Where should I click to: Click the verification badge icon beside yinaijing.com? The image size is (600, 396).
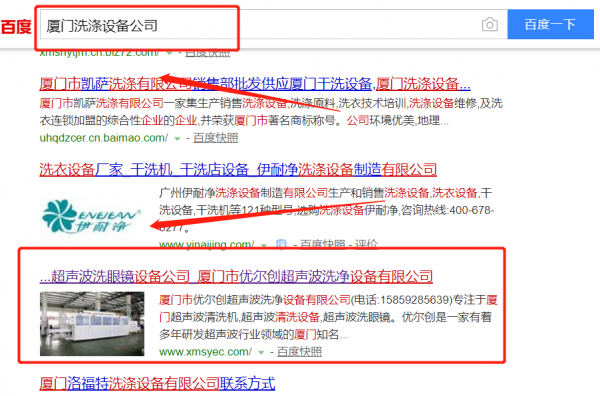[x=281, y=244]
